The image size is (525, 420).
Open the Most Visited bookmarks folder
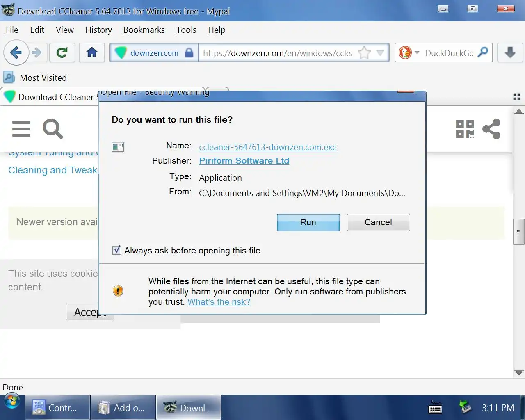[x=35, y=78]
